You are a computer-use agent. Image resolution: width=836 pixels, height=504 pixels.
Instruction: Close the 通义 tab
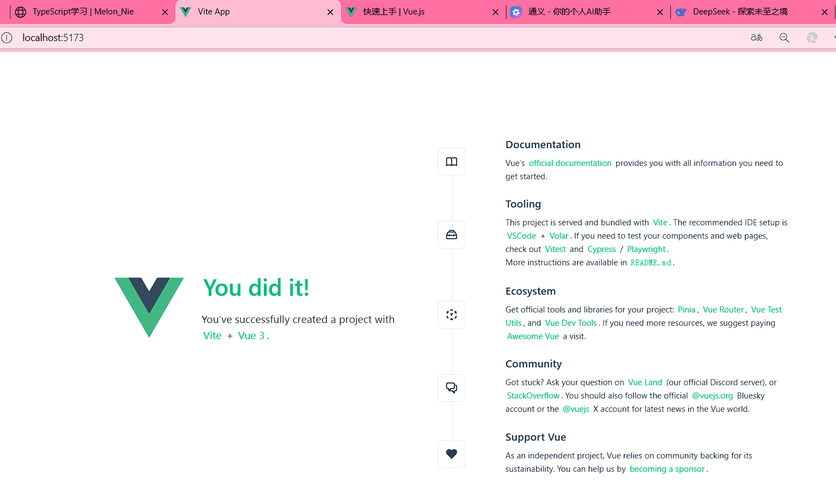click(660, 12)
